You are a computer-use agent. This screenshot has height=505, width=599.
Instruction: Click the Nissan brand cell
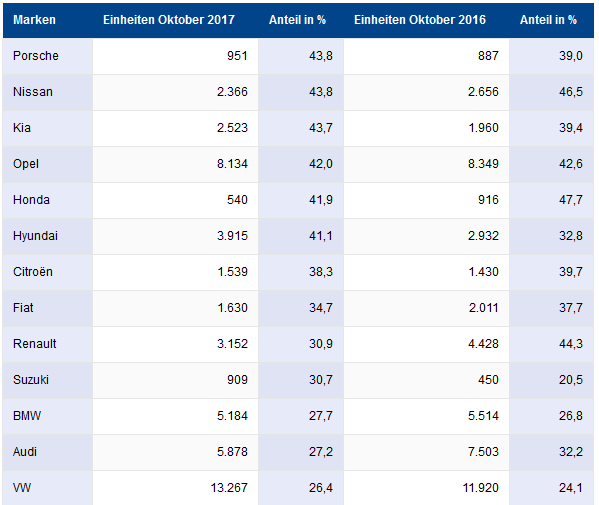pos(48,92)
